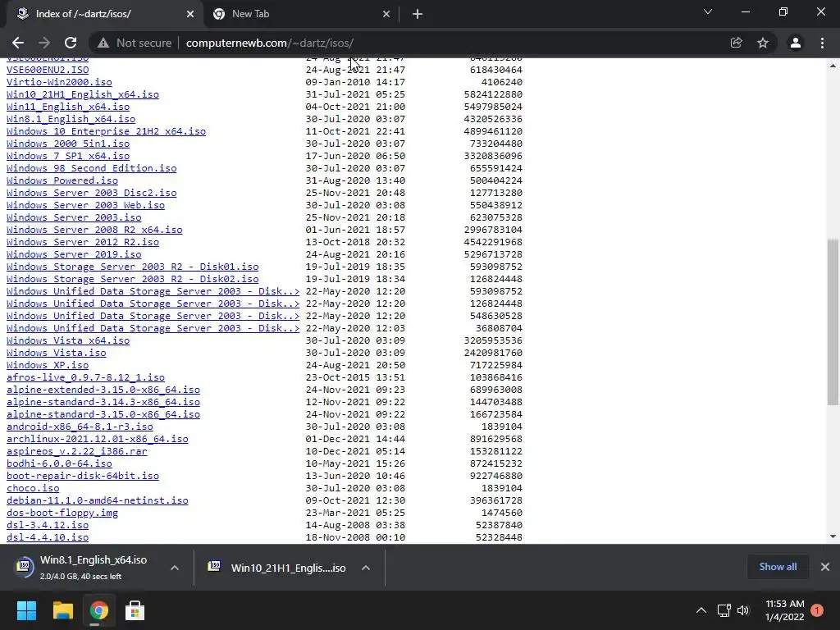Screen dimensions: 840x630
Task: Click Show all downloads button
Action: point(778,567)
